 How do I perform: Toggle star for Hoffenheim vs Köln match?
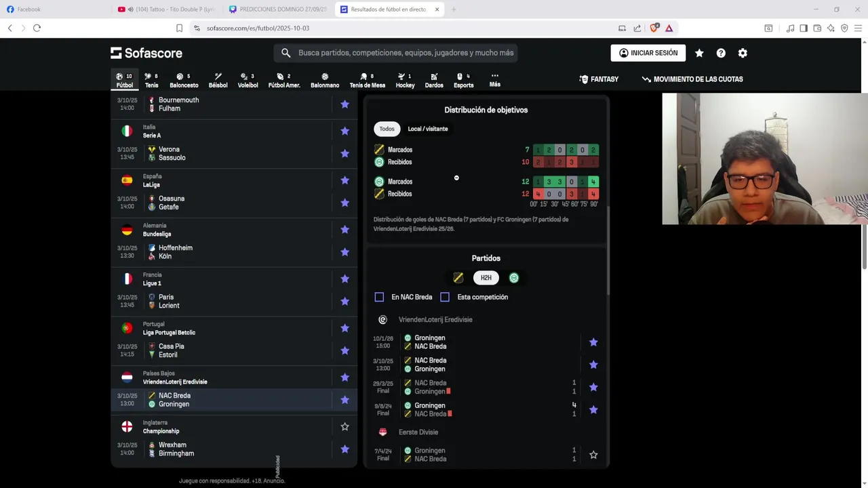344,252
